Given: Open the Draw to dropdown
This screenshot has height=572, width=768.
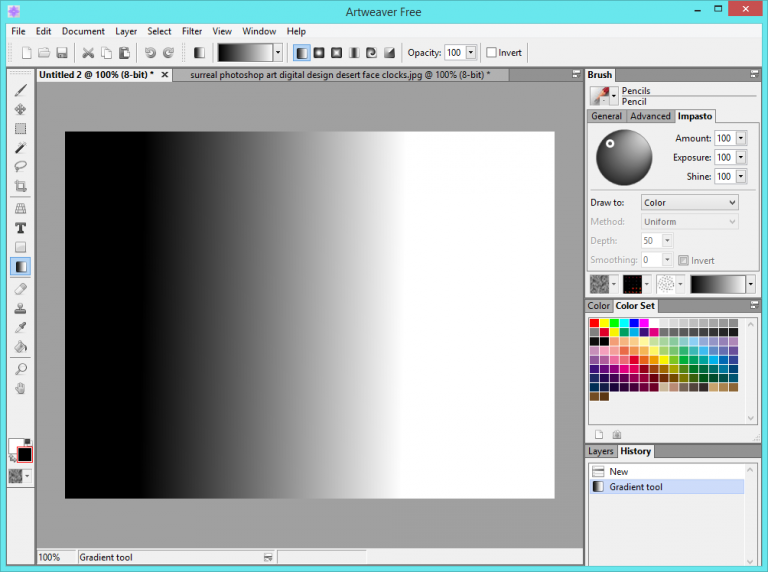Looking at the screenshot, I should (689, 203).
